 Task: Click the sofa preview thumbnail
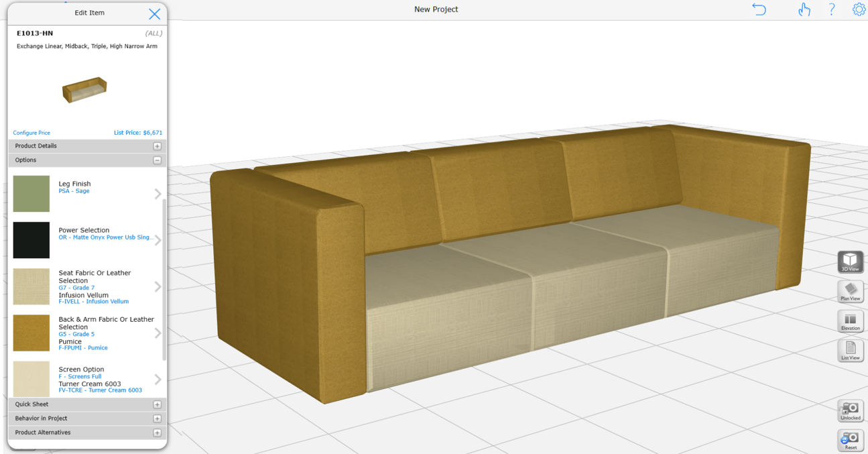point(84,89)
